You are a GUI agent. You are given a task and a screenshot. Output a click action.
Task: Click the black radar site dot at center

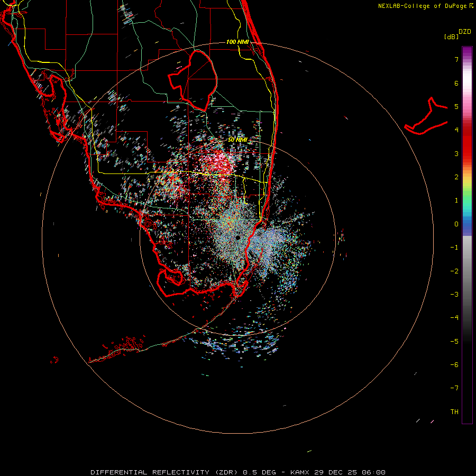coord(237,237)
